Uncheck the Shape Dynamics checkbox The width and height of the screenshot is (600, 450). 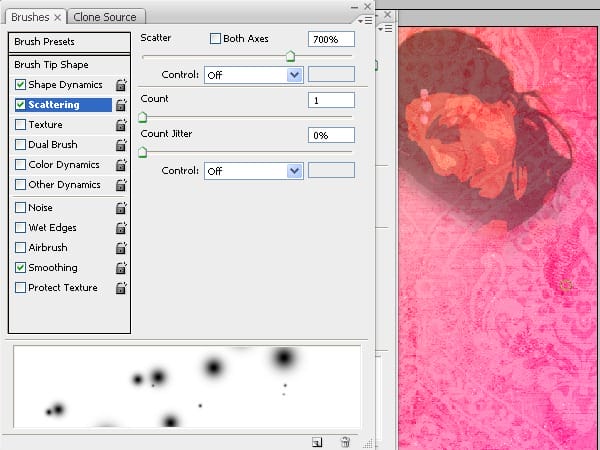[20, 85]
